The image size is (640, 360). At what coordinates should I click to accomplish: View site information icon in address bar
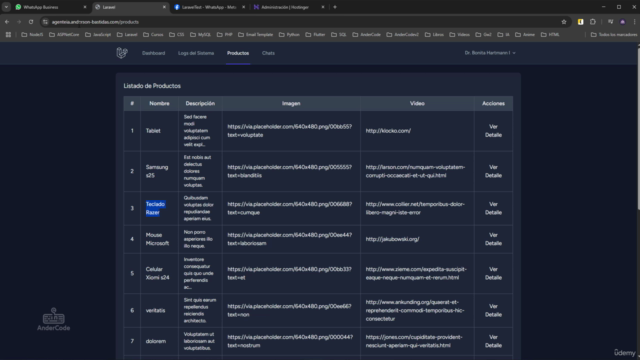coord(45,22)
